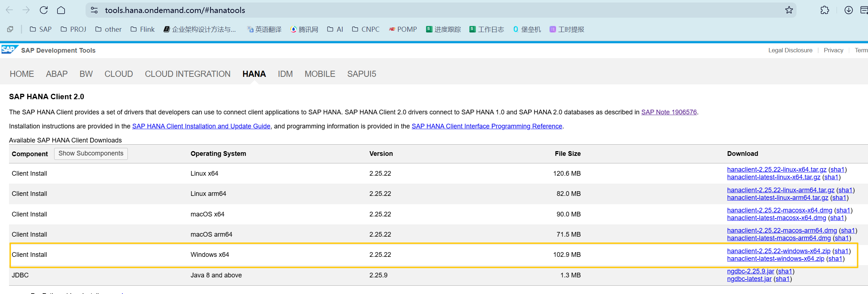
Task: Open SAP HANA Client Installation and Update Guide
Action: pos(201,126)
